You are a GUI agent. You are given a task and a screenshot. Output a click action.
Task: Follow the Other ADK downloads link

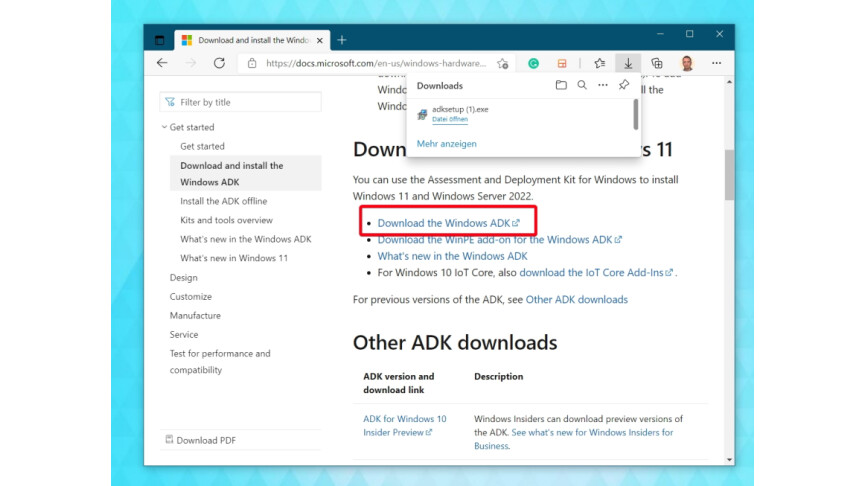[x=576, y=300]
